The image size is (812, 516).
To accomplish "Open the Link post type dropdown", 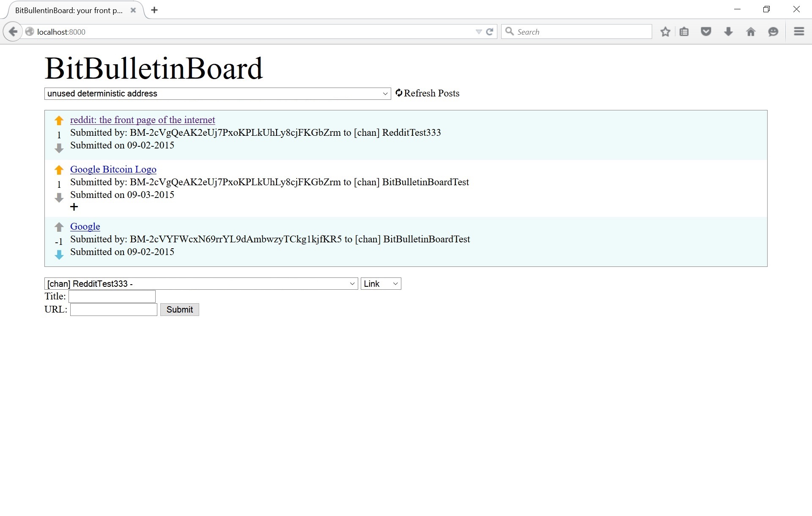I will click(x=381, y=284).
